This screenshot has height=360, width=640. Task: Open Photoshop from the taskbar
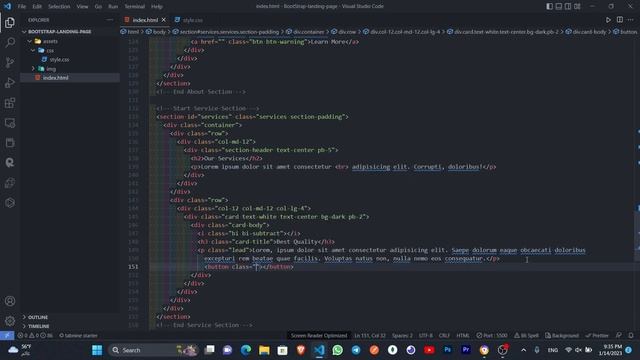click(447, 350)
